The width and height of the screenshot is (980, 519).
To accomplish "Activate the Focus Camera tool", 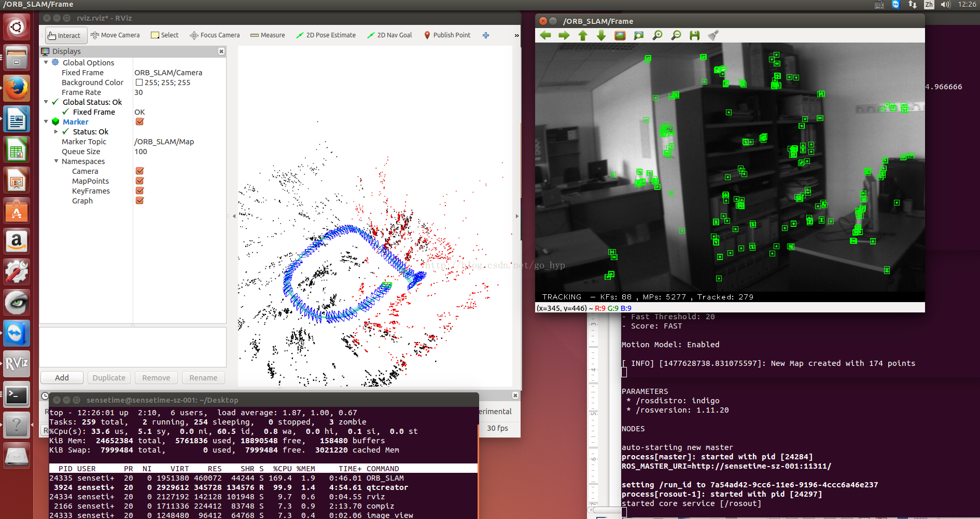I will (215, 35).
